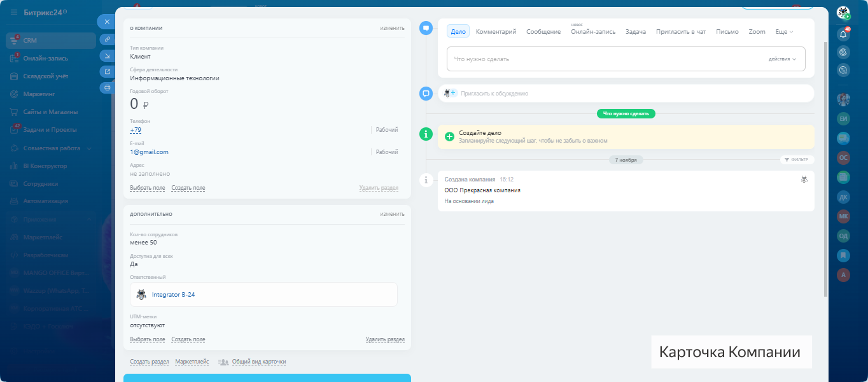Open Онлайн-запись in left menu

pyautogui.click(x=45, y=58)
